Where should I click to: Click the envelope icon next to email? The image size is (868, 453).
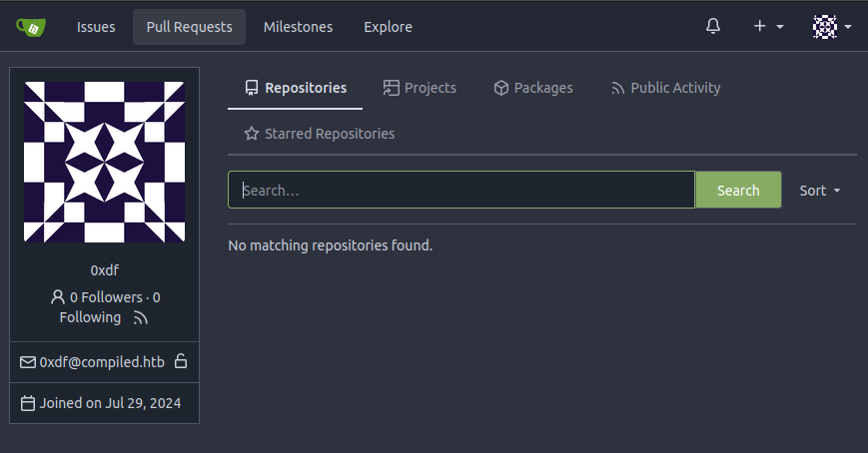pos(28,362)
